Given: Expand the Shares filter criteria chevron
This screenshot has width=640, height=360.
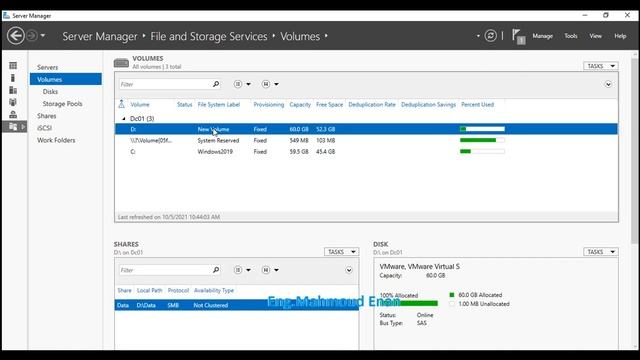Looking at the screenshot, I should click(x=349, y=270).
